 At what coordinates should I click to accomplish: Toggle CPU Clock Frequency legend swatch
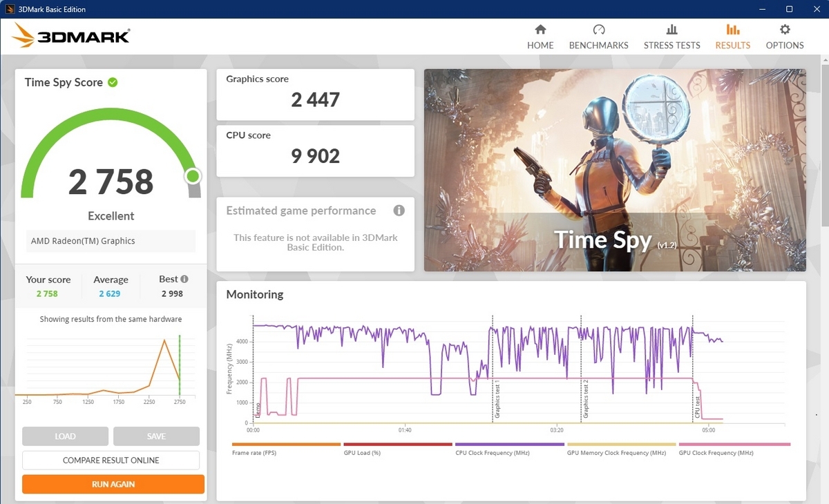(x=510, y=445)
